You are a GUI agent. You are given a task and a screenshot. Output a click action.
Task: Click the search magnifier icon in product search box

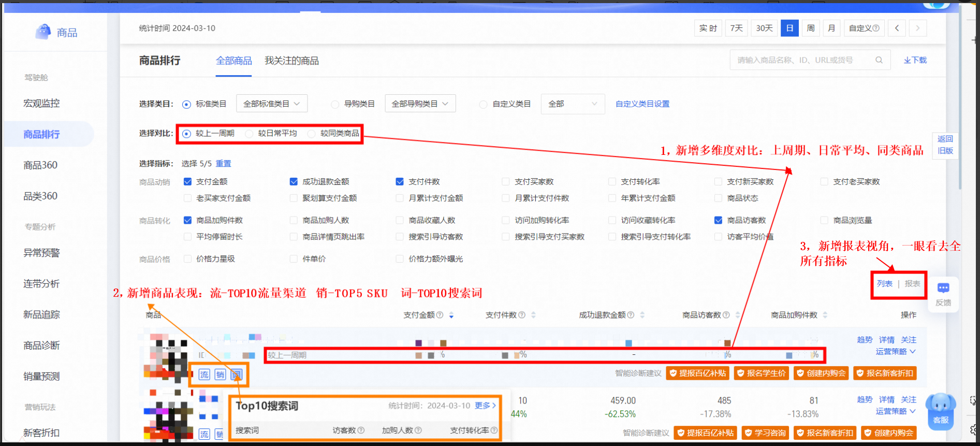click(x=879, y=60)
